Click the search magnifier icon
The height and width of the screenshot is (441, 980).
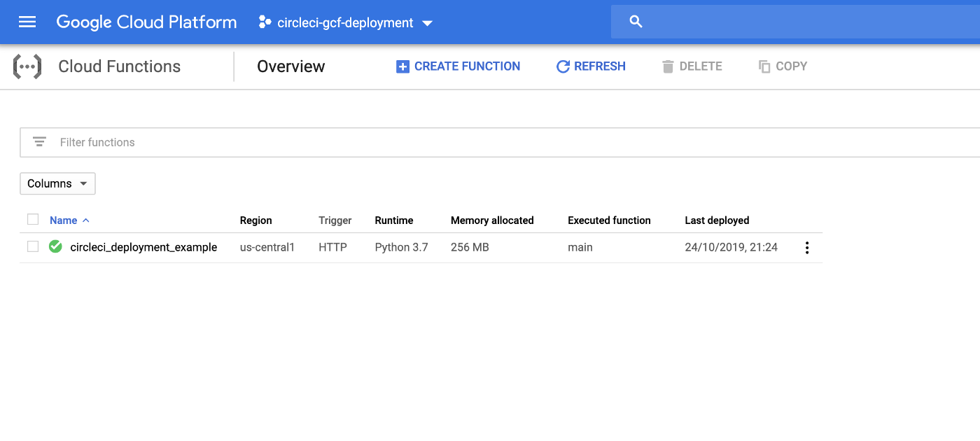tap(636, 22)
